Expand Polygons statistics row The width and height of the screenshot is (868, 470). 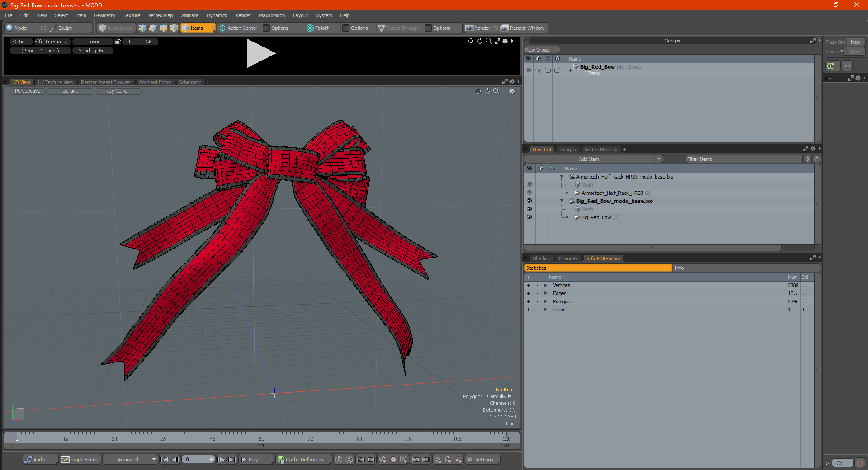(x=546, y=301)
